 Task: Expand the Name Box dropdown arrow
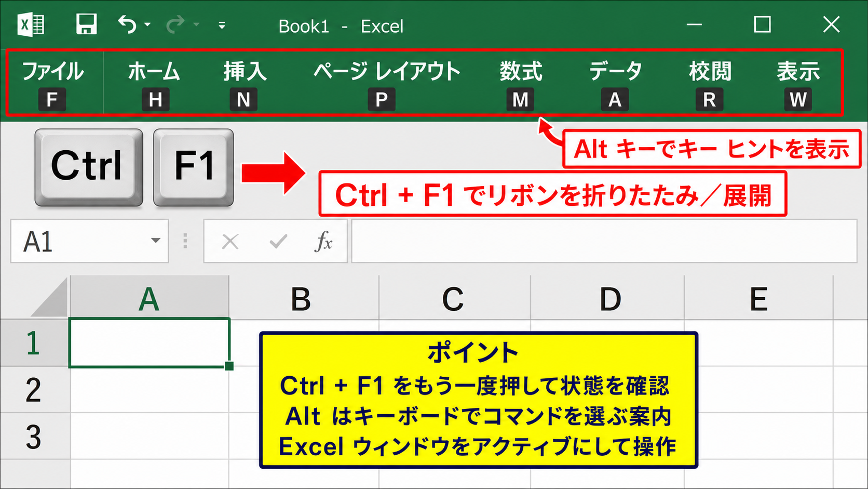pos(155,241)
